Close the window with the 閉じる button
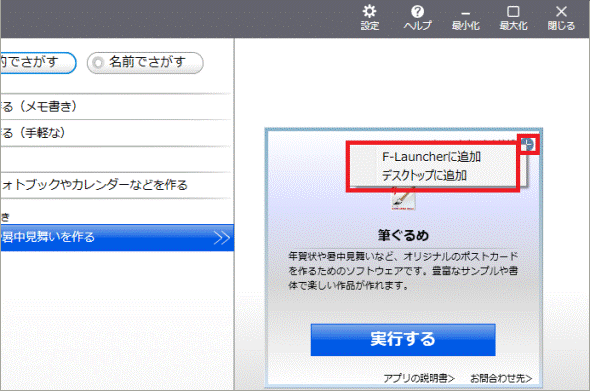 [x=561, y=17]
